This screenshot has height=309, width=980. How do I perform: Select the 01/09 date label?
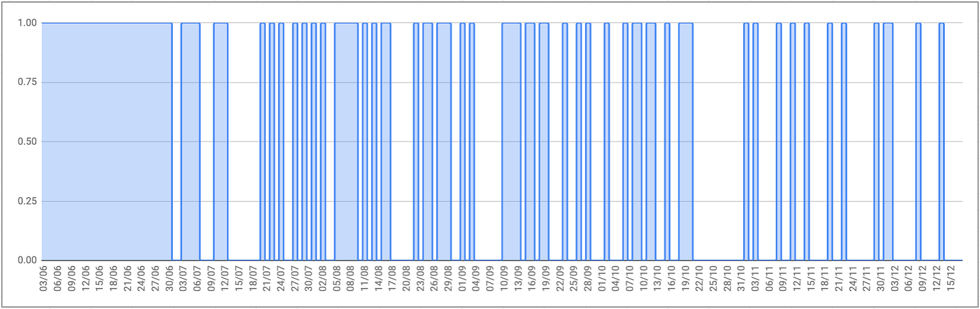(x=462, y=278)
